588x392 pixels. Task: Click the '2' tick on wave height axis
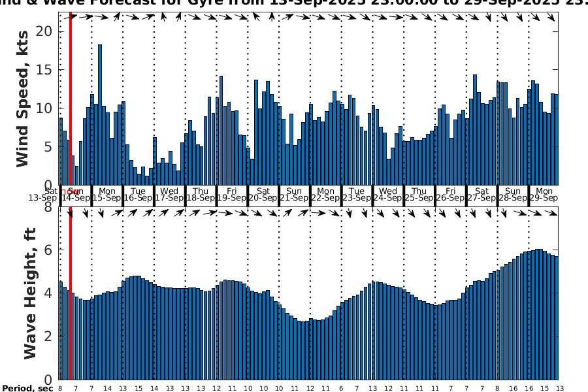[48, 336]
